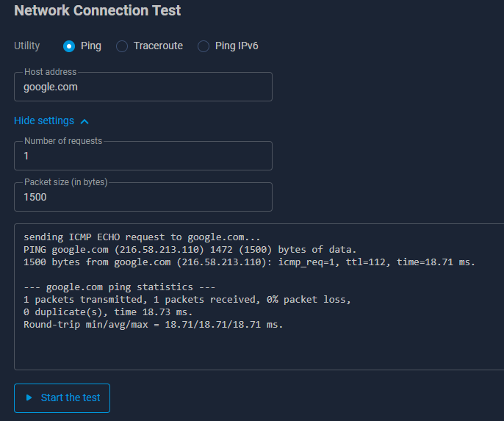
Task: Click the Host address floating label
Action: click(51, 72)
